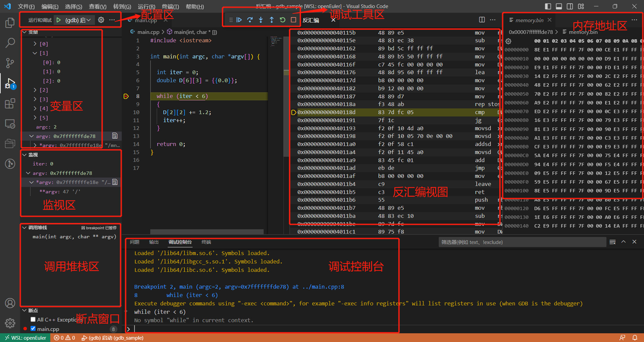Open the Explorer icon in activity bar
The width and height of the screenshot is (644, 342).
point(10,23)
